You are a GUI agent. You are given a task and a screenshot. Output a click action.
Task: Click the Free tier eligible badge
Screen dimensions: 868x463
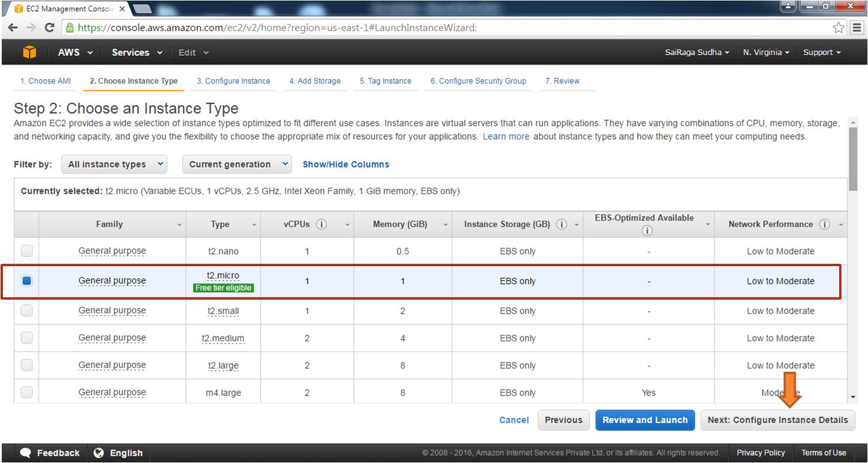point(223,288)
